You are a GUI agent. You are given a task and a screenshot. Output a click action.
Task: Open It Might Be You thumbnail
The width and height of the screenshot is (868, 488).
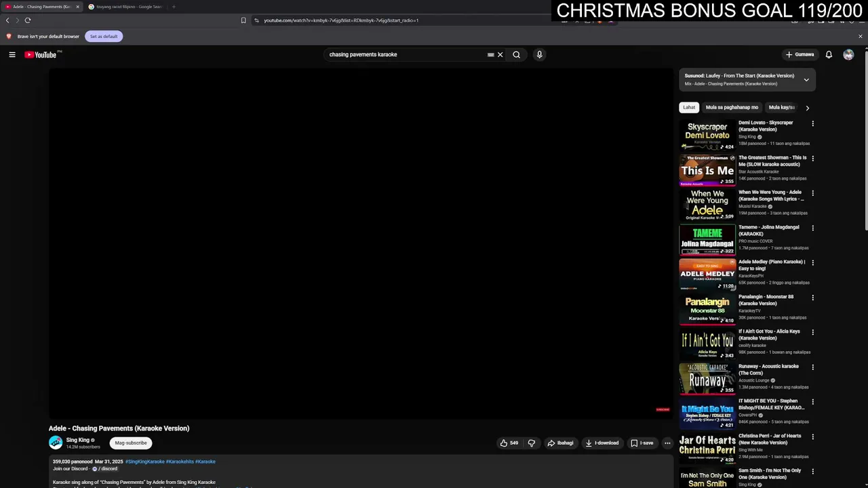click(x=707, y=413)
